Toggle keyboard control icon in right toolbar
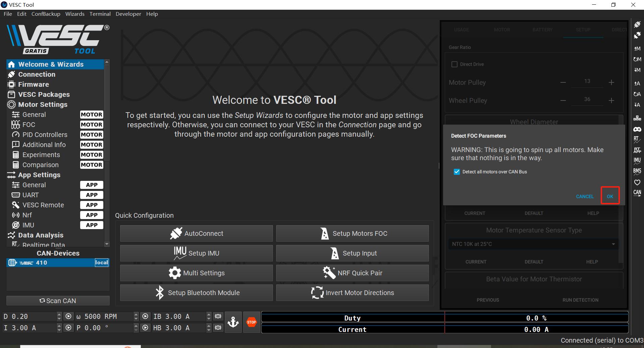 coord(637,118)
